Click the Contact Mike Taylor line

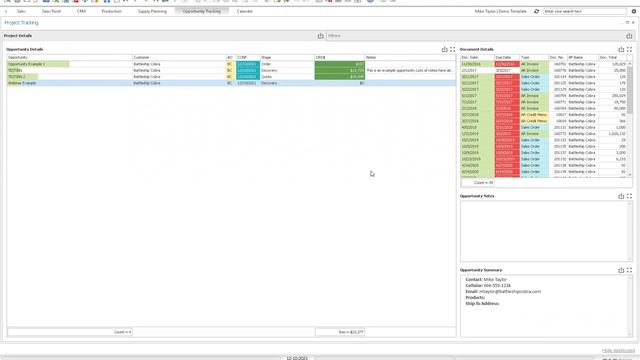(x=486, y=280)
